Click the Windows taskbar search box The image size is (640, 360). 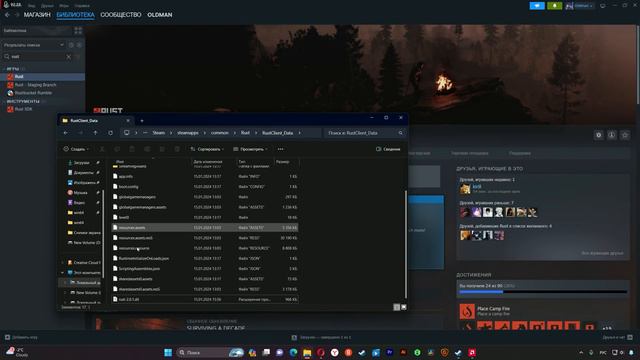[211, 353]
